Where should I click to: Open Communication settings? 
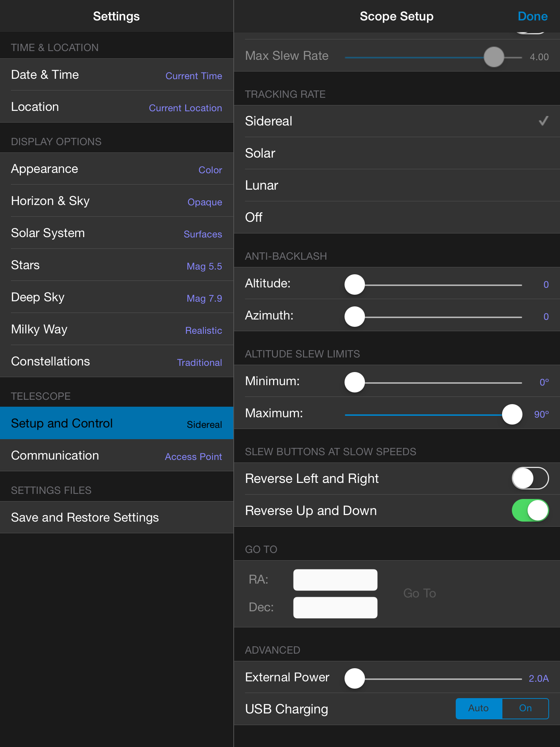(117, 456)
